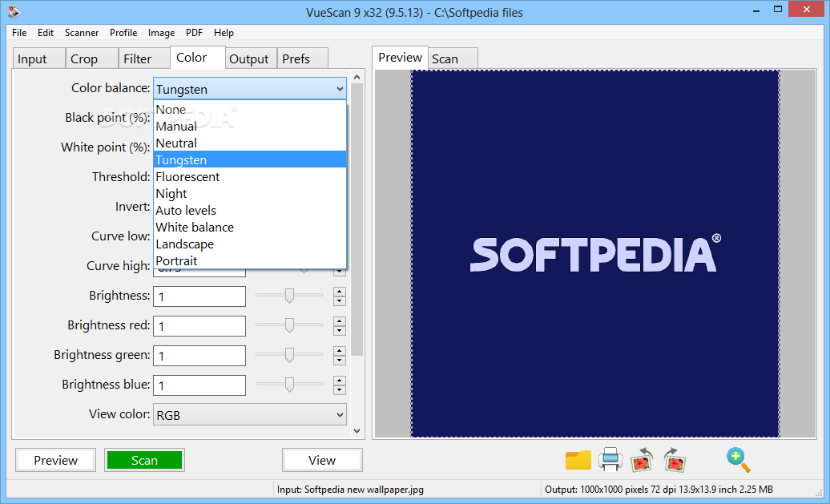Switch to the Prefs tab
Image resolution: width=830 pixels, height=504 pixels.
pos(303,58)
